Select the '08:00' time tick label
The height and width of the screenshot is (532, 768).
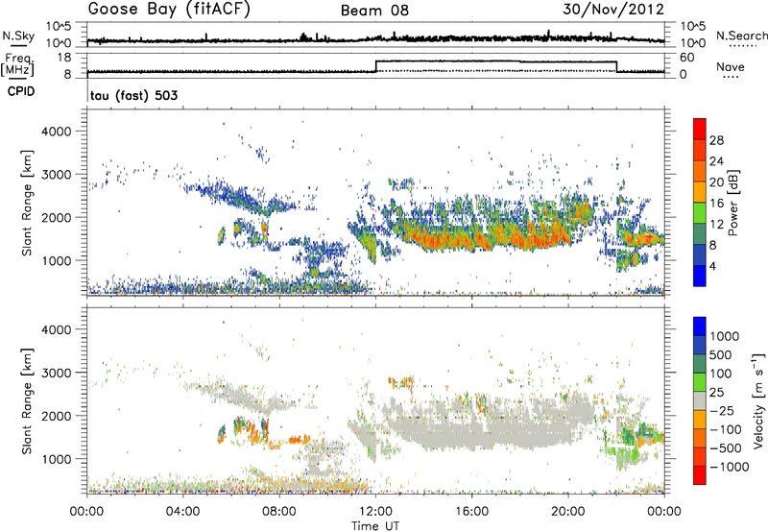[279, 512]
